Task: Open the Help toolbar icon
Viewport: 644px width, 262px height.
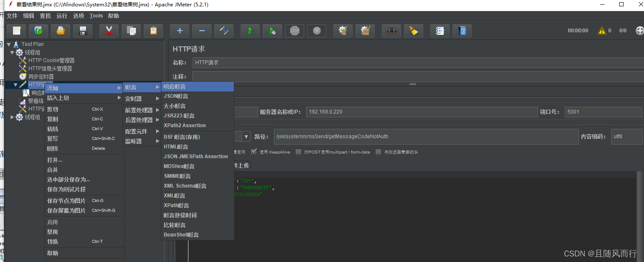Action: pos(462,31)
